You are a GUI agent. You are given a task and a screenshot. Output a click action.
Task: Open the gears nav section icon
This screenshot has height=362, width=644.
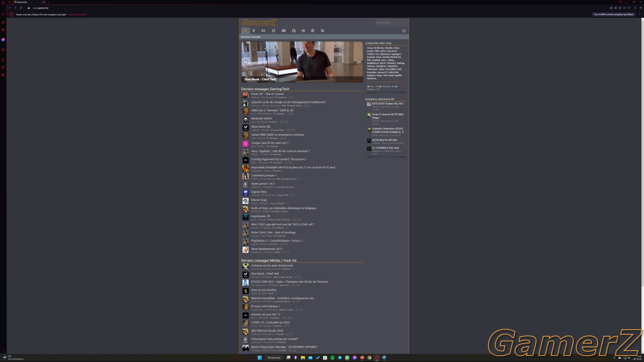(x=283, y=31)
